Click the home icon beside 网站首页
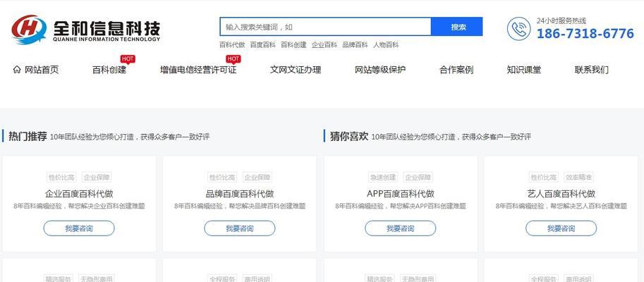The height and width of the screenshot is (282, 644). tap(17, 69)
